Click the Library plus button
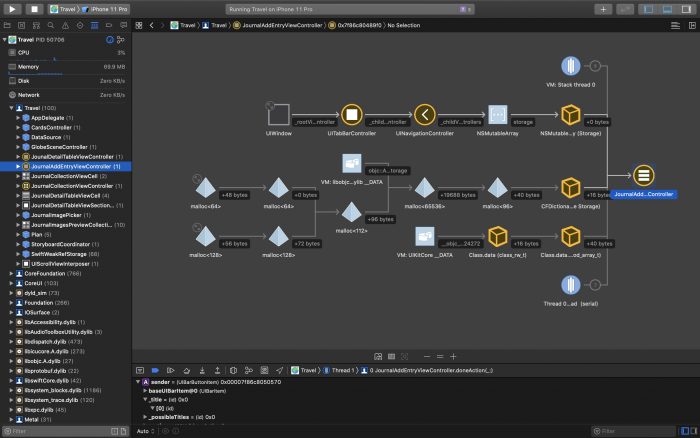The image size is (700, 438). (x=603, y=8)
